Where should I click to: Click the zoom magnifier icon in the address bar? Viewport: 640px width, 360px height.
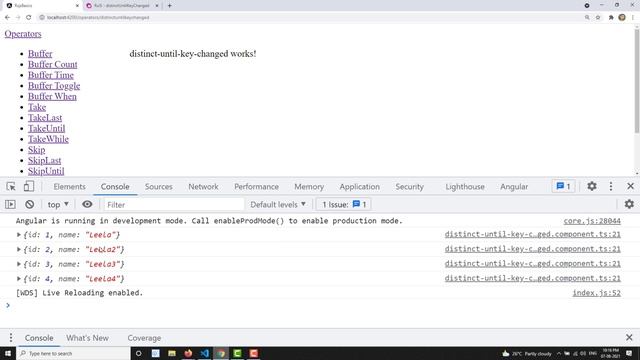tap(587, 18)
